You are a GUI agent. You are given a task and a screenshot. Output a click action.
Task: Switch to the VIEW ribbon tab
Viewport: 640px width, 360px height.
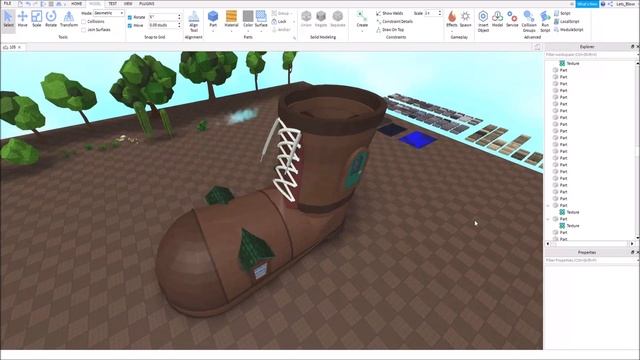click(x=128, y=4)
